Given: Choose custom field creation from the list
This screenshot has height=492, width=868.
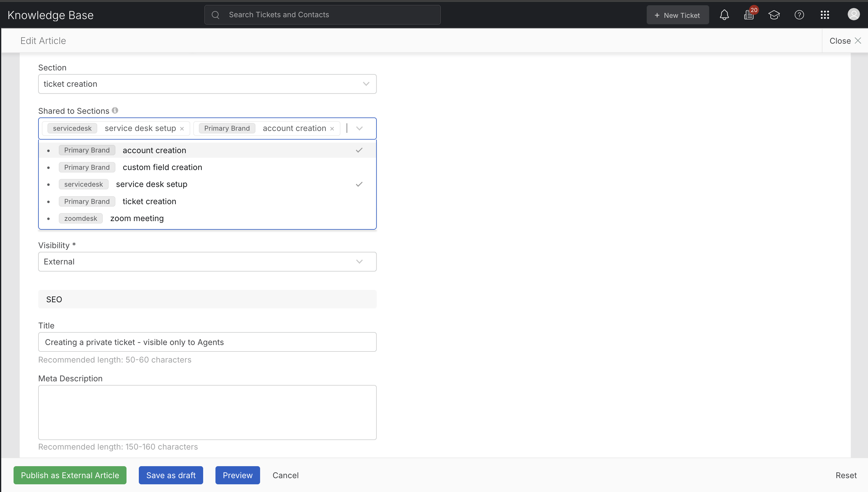Looking at the screenshot, I should [162, 167].
